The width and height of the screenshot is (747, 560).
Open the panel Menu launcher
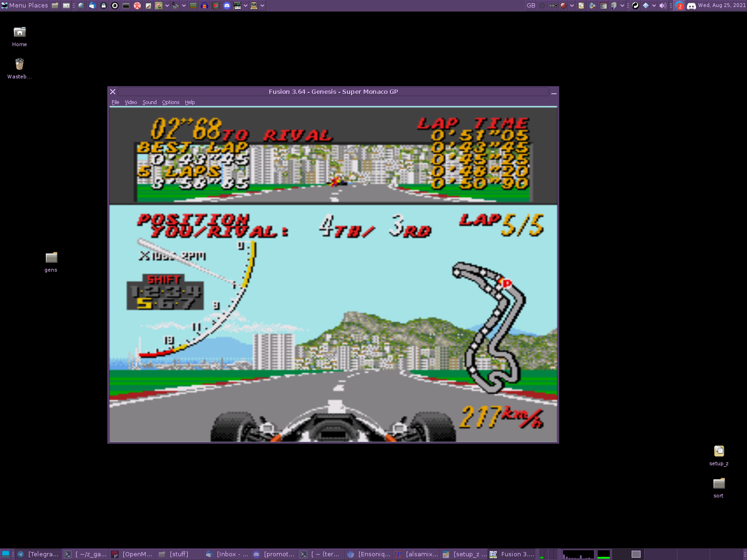click(14, 6)
